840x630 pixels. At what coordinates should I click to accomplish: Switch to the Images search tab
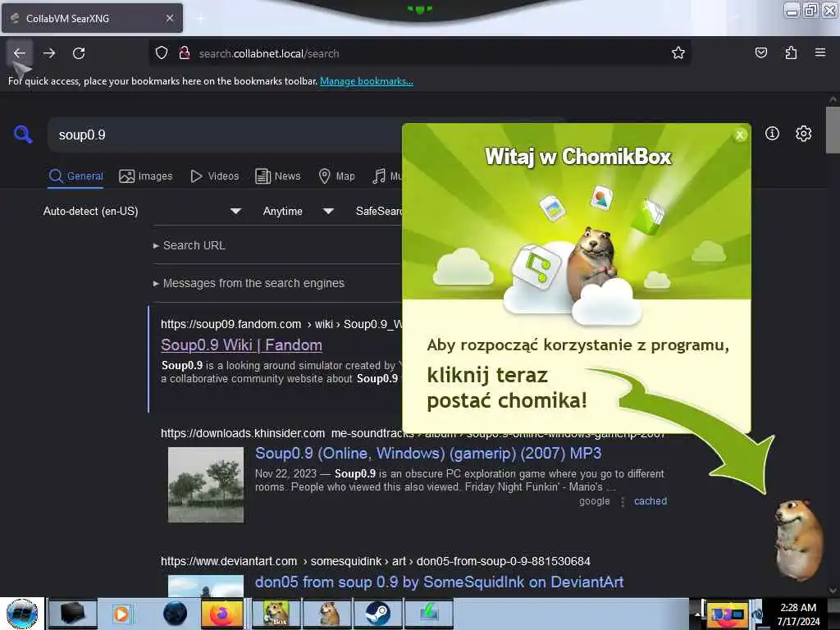point(146,176)
